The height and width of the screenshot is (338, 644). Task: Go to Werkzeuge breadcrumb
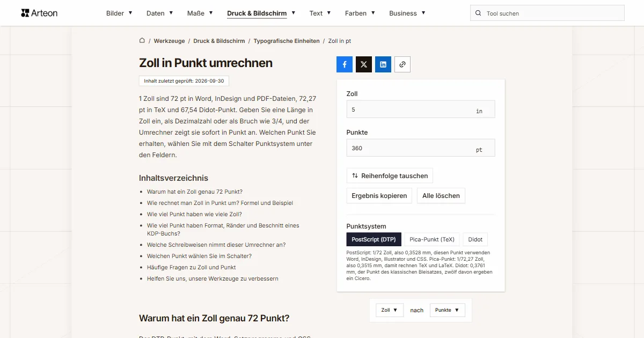click(x=169, y=41)
